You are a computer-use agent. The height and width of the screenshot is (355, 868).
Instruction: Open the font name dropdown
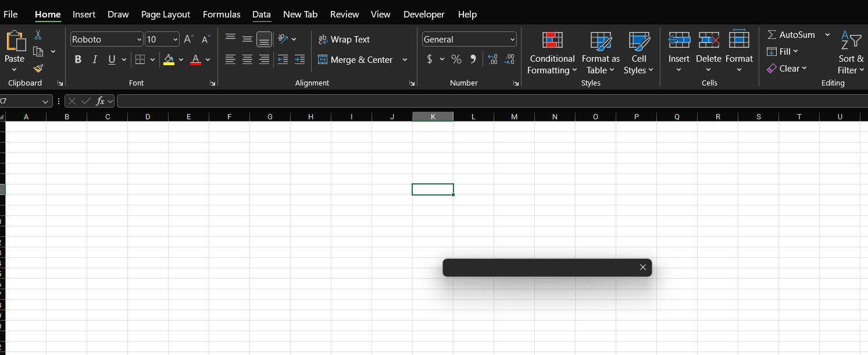point(139,39)
